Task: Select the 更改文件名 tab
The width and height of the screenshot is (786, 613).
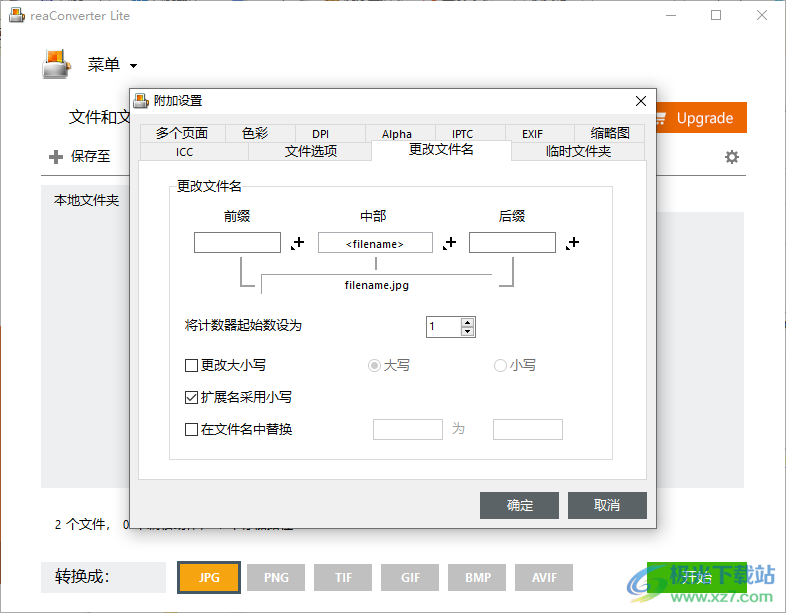Action: point(442,150)
